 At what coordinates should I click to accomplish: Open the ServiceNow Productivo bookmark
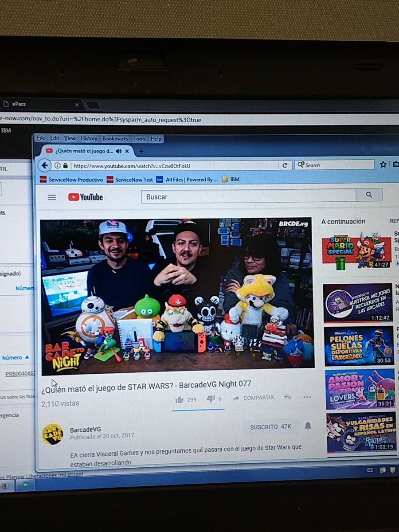coord(71,180)
